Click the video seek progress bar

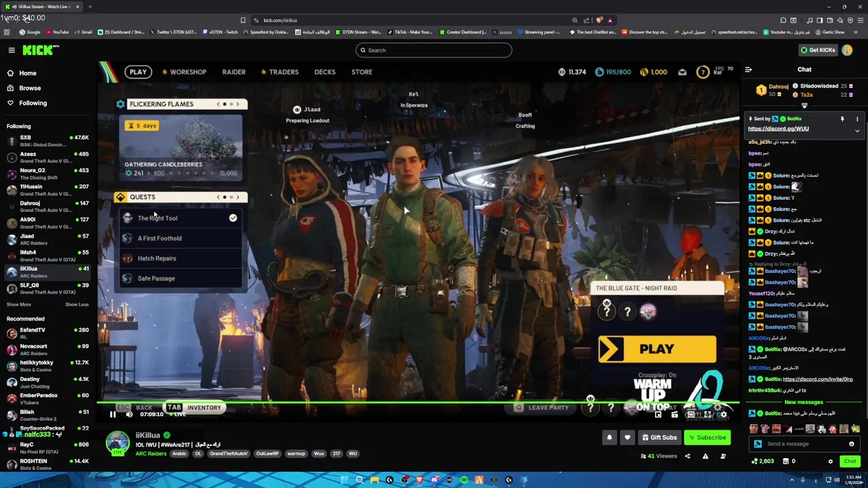[418, 403]
